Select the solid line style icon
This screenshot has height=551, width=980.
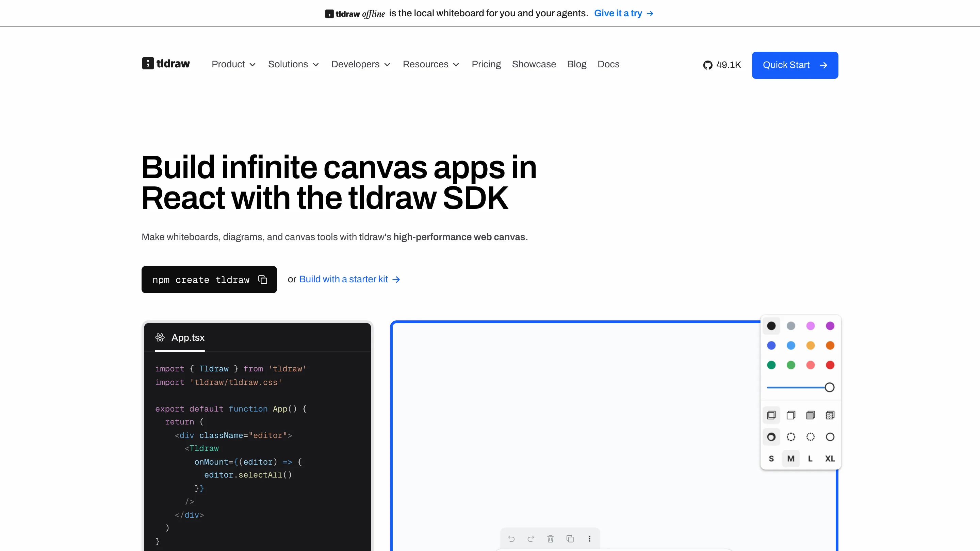(830, 437)
